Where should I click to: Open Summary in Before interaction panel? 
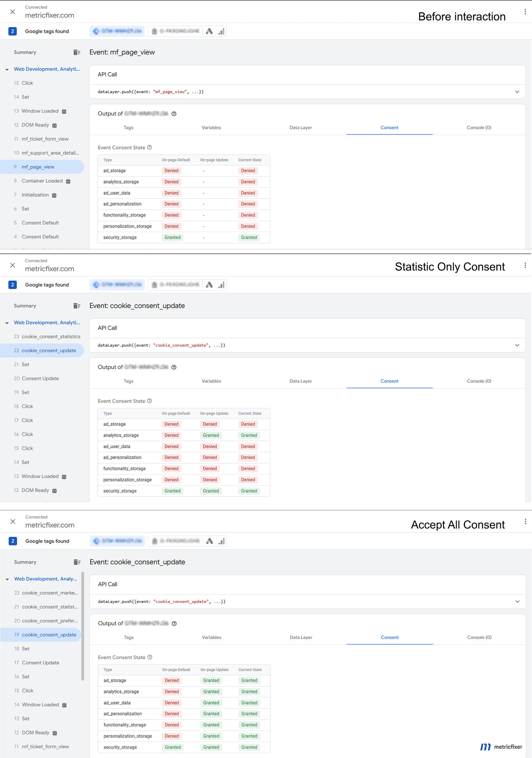click(25, 52)
